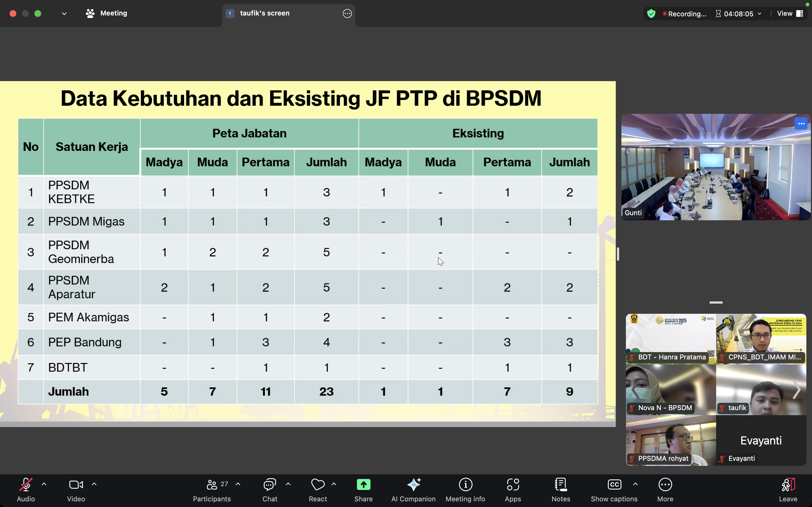Image resolution: width=812 pixels, height=507 pixels.
Task: Toggle the Video camera
Action: click(76, 484)
